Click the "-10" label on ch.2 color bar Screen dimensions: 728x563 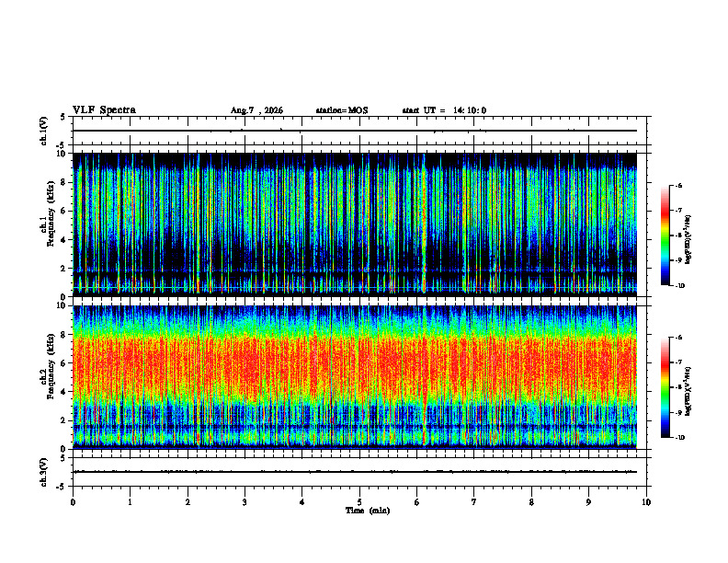pyautogui.click(x=679, y=438)
